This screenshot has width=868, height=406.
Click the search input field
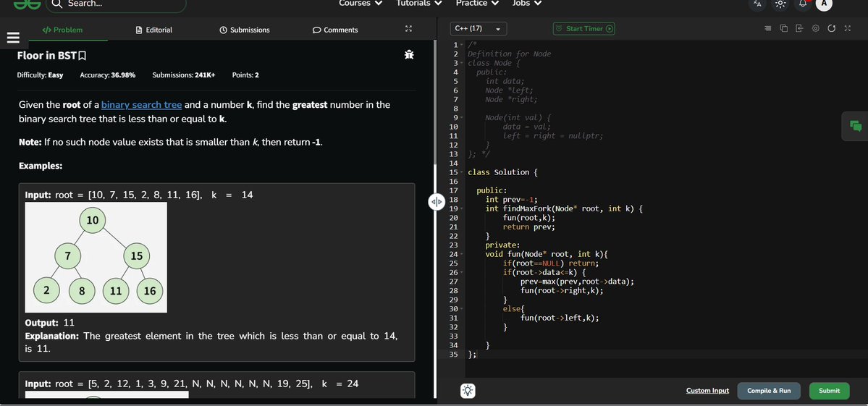click(117, 4)
